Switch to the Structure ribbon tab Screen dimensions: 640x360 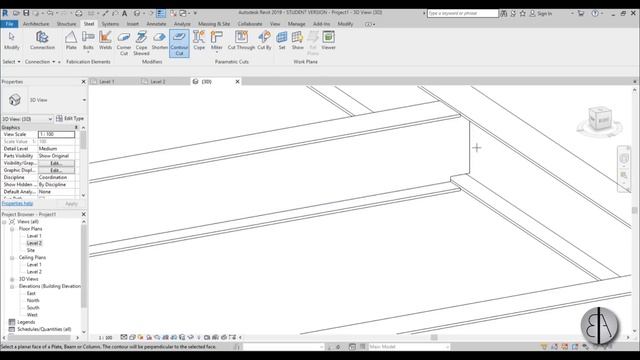67,24
